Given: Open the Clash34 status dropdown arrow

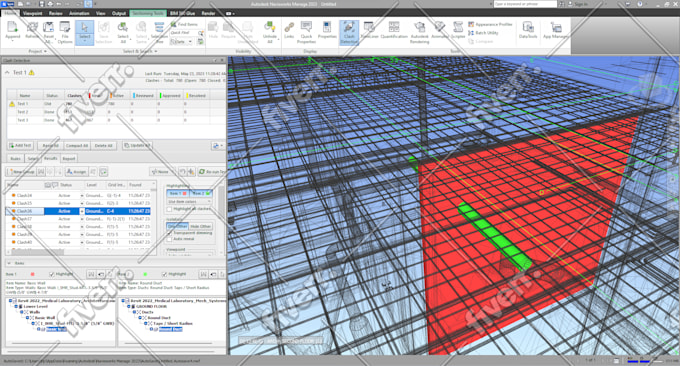Looking at the screenshot, I should (82, 196).
